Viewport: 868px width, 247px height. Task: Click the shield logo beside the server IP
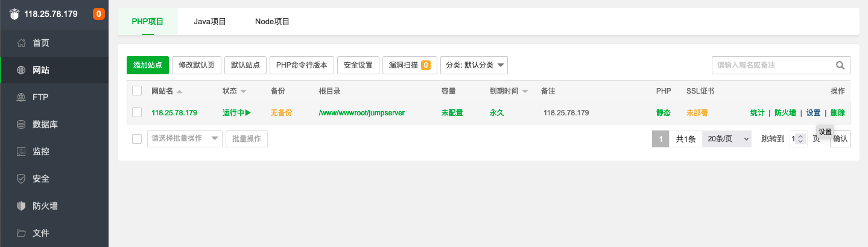pos(14,14)
